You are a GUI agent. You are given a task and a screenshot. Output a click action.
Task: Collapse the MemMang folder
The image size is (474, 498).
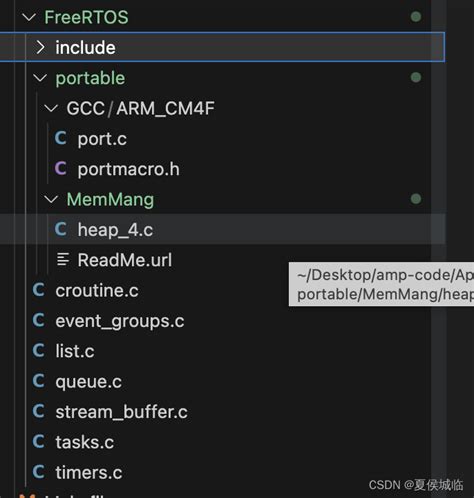pyautogui.click(x=51, y=199)
